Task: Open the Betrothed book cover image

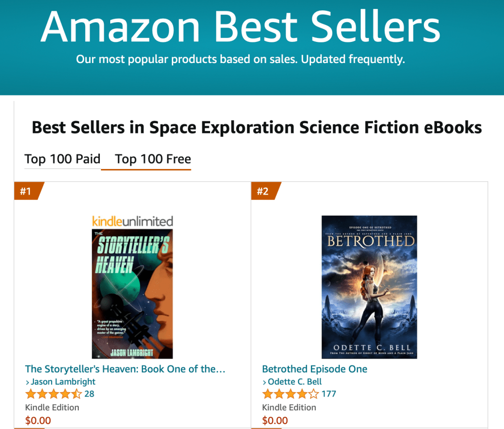Action: coord(369,287)
